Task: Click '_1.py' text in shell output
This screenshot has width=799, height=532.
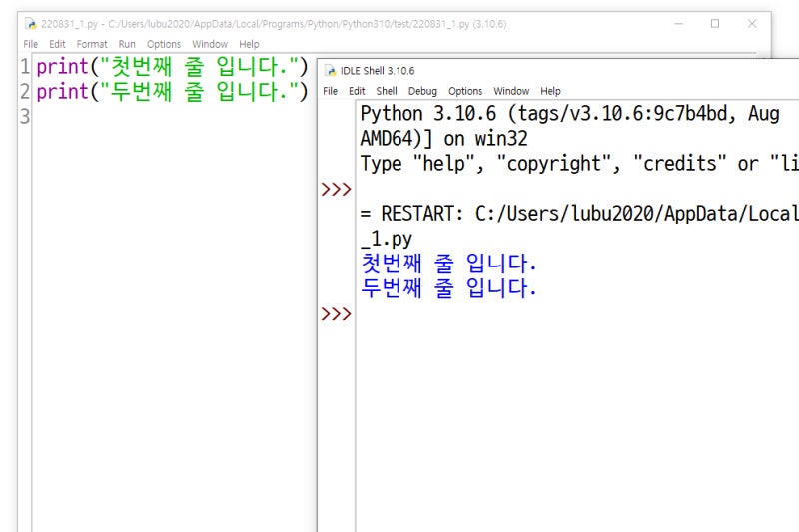Action: pyautogui.click(x=387, y=239)
